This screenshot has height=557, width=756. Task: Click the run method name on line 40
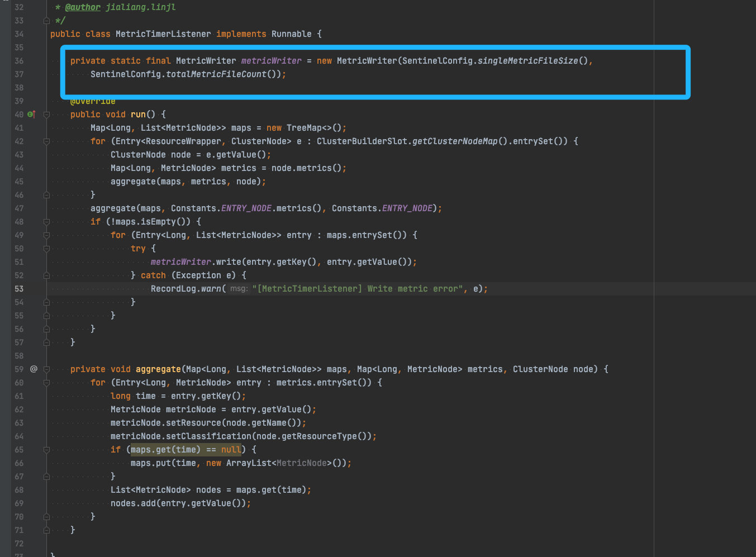click(138, 115)
